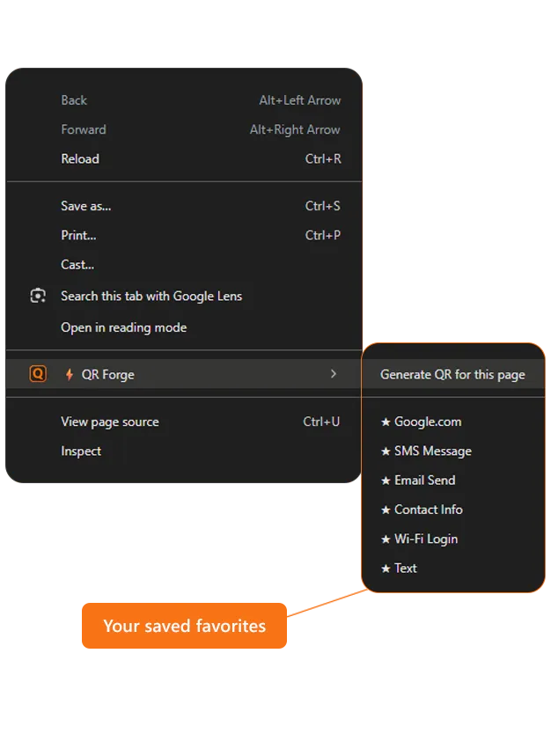551x756 pixels.
Task: Select the Text favorite entry
Action: (x=453, y=569)
